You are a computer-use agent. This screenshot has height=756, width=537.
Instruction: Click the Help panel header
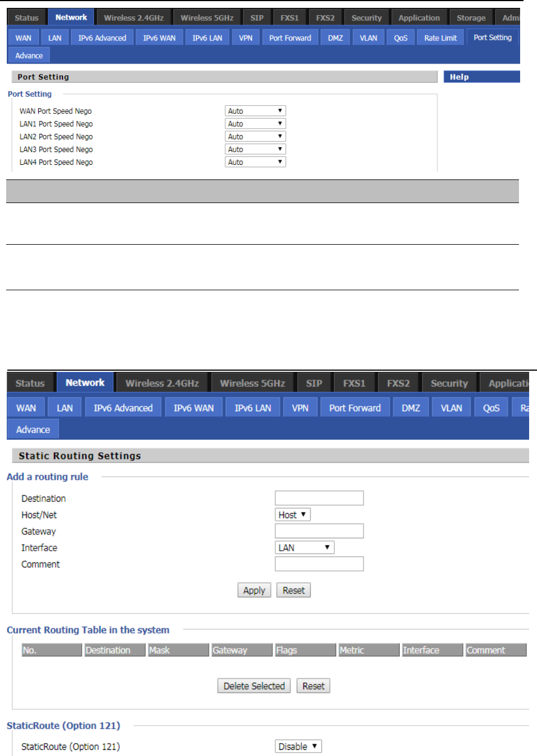point(482,77)
